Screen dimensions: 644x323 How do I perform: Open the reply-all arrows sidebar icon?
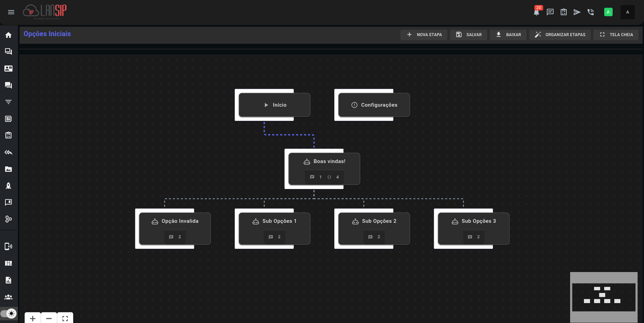pyautogui.click(x=8, y=153)
